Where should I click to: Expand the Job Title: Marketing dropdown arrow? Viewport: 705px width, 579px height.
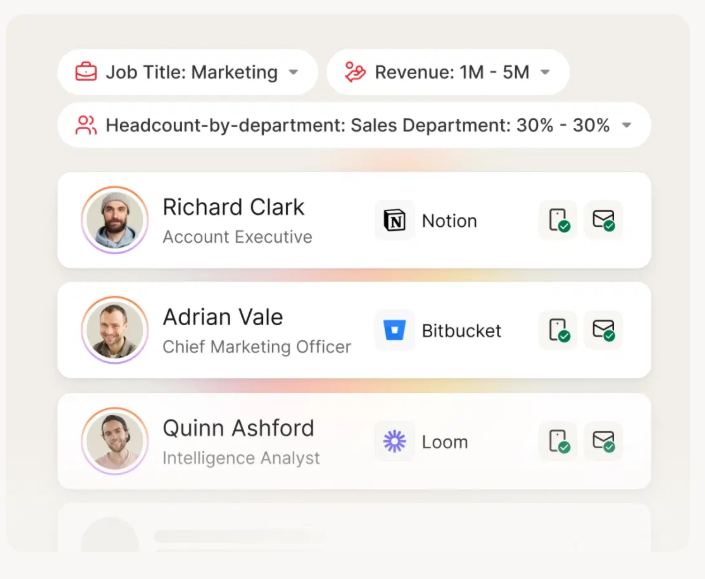(x=293, y=72)
